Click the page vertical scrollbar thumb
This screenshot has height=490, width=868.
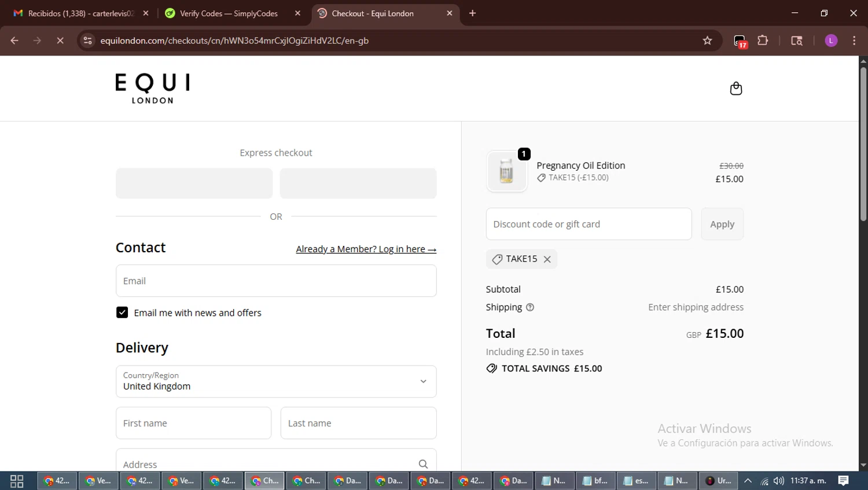[x=863, y=144]
